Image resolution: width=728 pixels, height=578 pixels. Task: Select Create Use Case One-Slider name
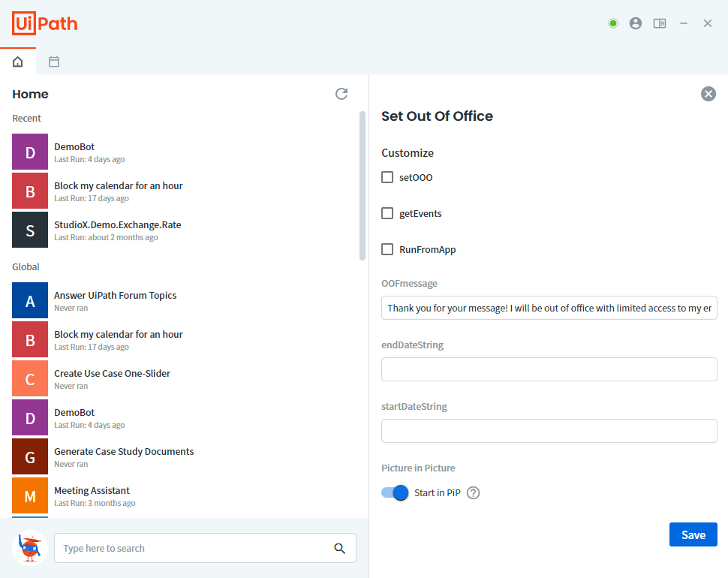coord(112,373)
